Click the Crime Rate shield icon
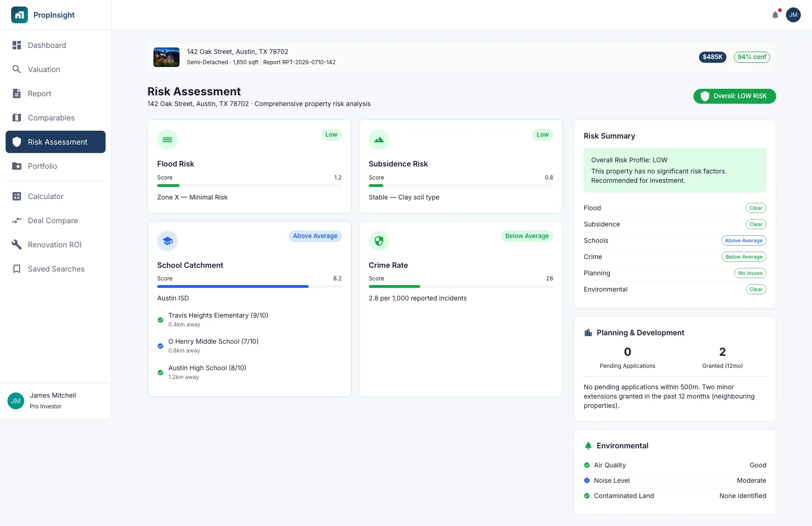Viewport: 812px width, 526px height. 379,241
